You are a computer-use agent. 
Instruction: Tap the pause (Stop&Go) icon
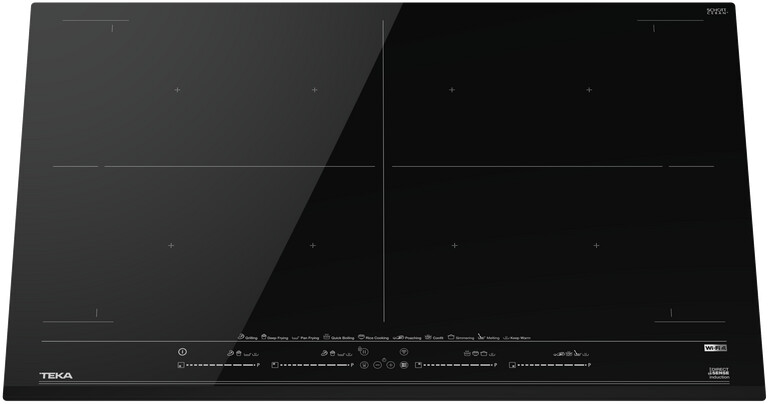tap(364, 349)
